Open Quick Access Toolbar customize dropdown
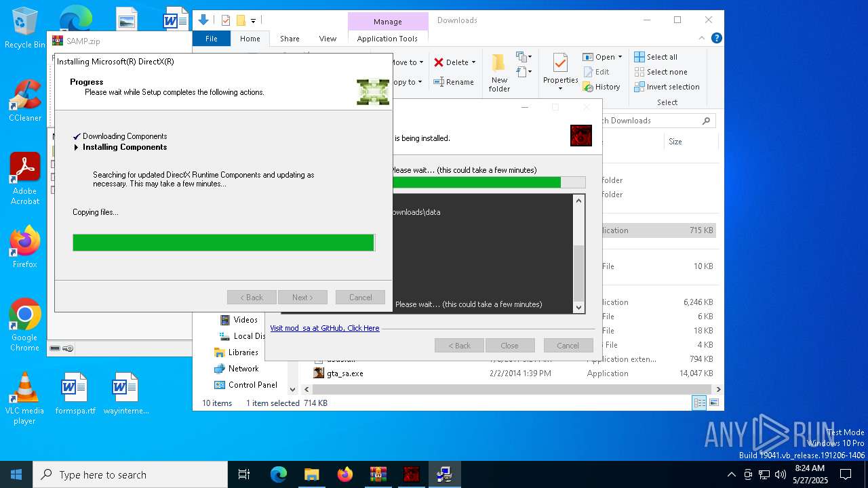868x488 pixels. click(253, 20)
